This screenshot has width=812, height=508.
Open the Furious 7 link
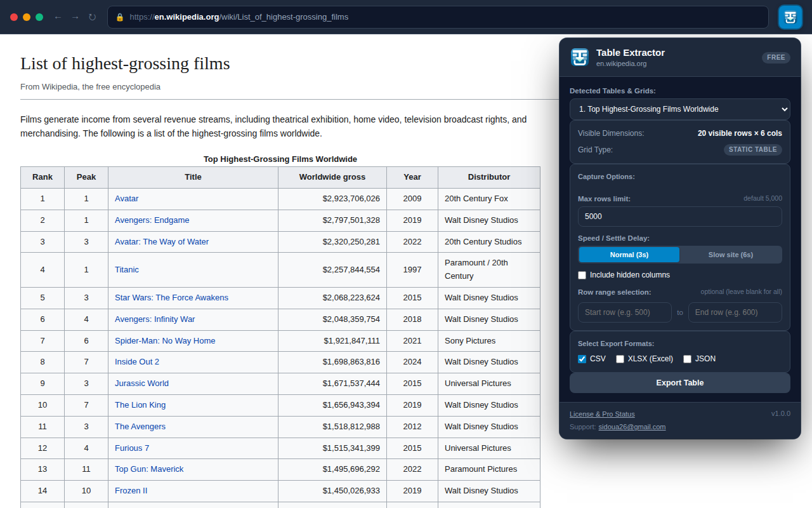click(x=132, y=448)
